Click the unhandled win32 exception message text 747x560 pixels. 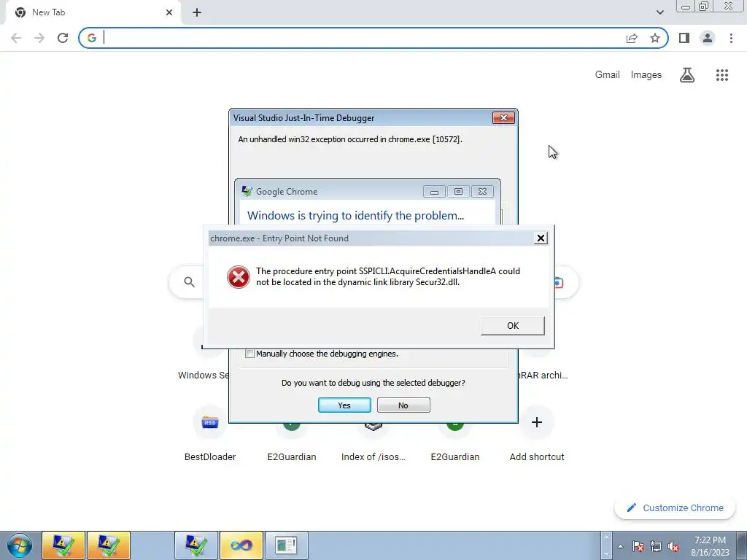coord(350,139)
